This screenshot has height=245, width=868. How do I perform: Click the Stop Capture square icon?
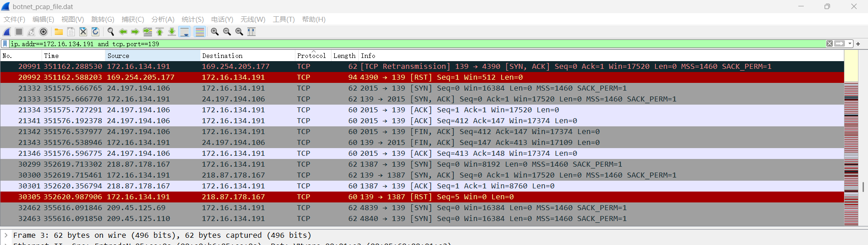click(x=19, y=32)
